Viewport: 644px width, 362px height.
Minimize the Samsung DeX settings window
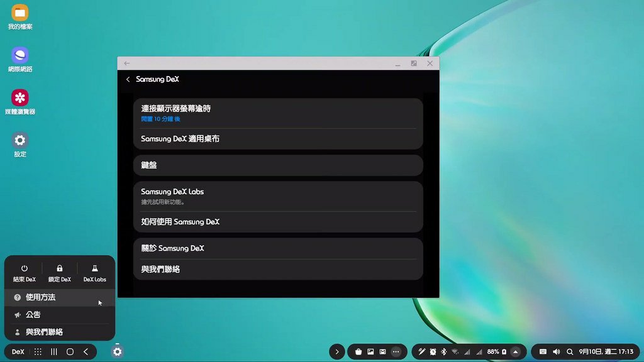click(397, 63)
